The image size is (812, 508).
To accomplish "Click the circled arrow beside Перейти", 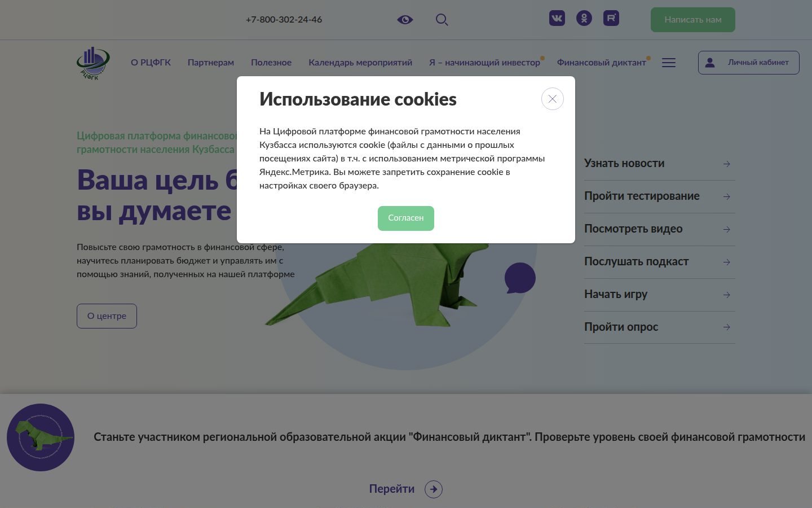I will pyautogui.click(x=434, y=489).
